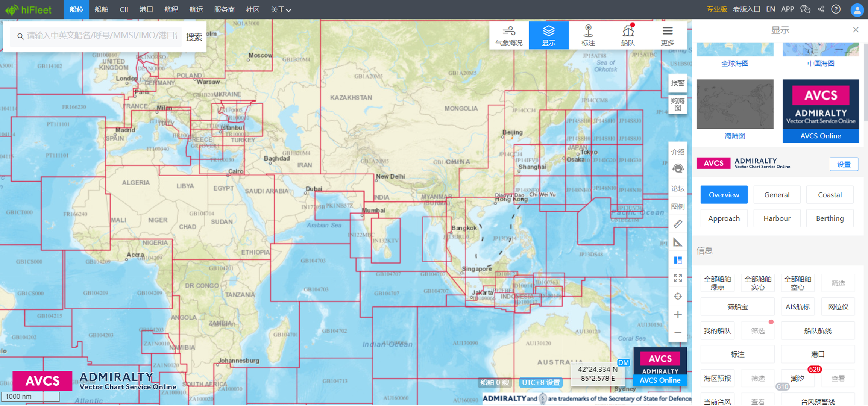Open the 介绍 introduction button
This screenshot has height=406, width=868.
[x=678, y=152]
